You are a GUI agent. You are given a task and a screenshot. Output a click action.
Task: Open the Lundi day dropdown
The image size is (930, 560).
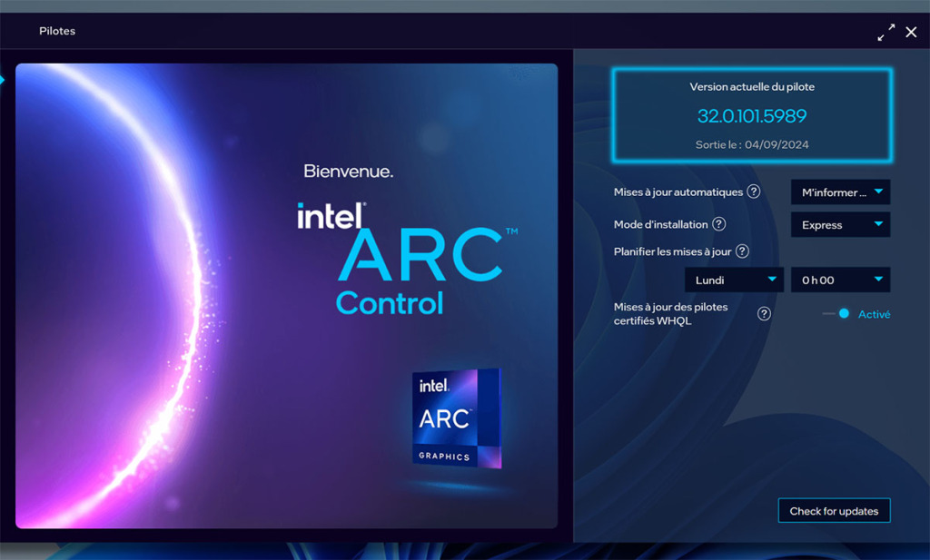tap(734, 280)
